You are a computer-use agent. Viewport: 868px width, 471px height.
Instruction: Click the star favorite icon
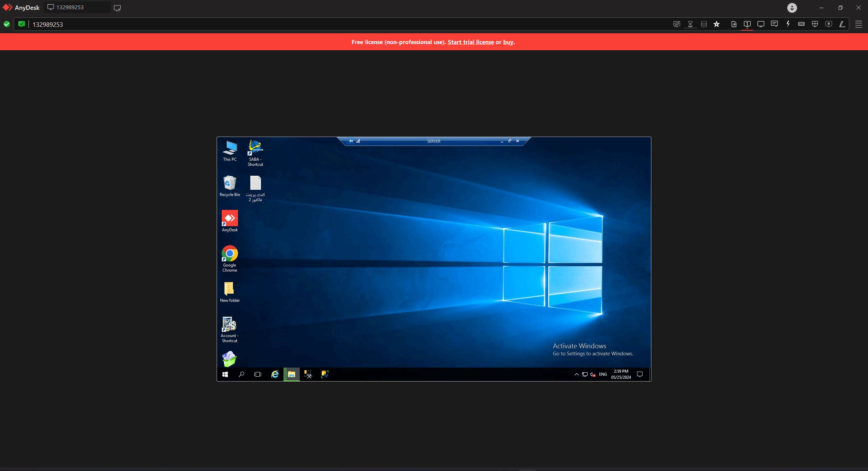point(716,24)
